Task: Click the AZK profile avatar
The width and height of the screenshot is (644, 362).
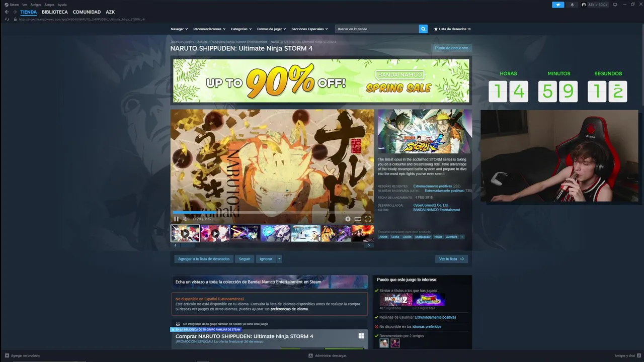Action: [584, 5]
